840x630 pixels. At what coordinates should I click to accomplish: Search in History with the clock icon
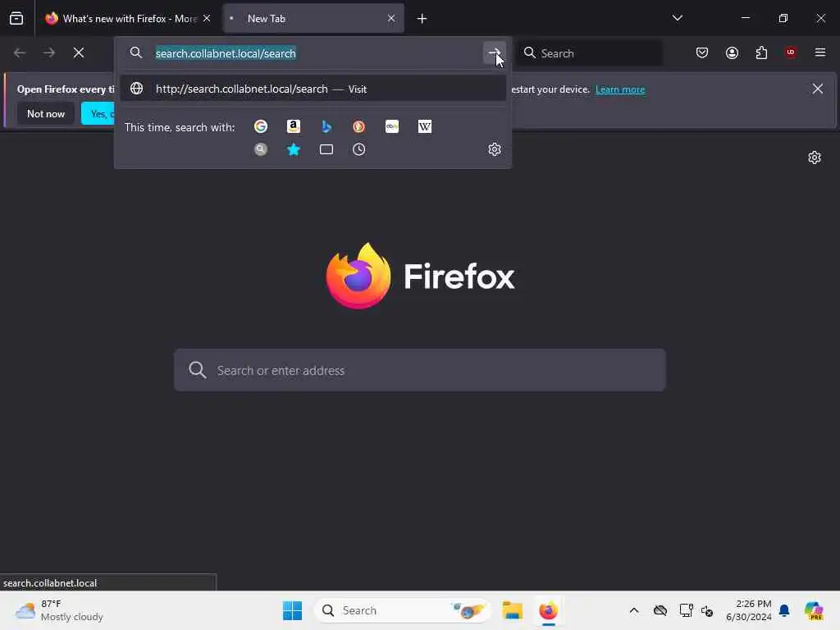[x=359, y=149]
